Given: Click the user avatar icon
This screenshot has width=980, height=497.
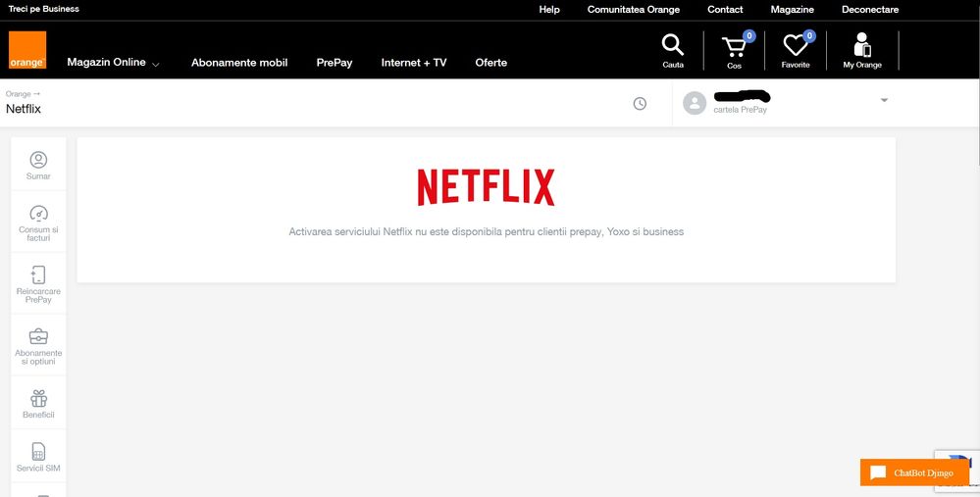Looking at the screenshot, I should pyautogui.click(x=695, y=103).
